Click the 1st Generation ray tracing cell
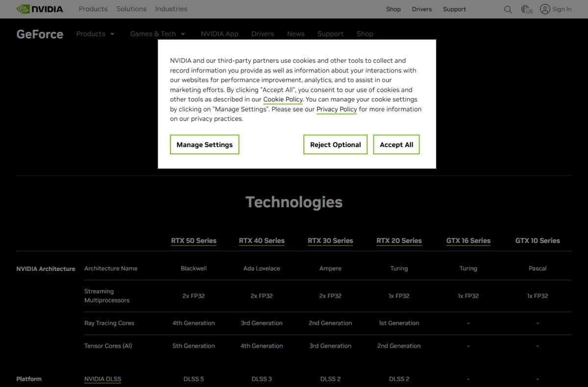 399,323
